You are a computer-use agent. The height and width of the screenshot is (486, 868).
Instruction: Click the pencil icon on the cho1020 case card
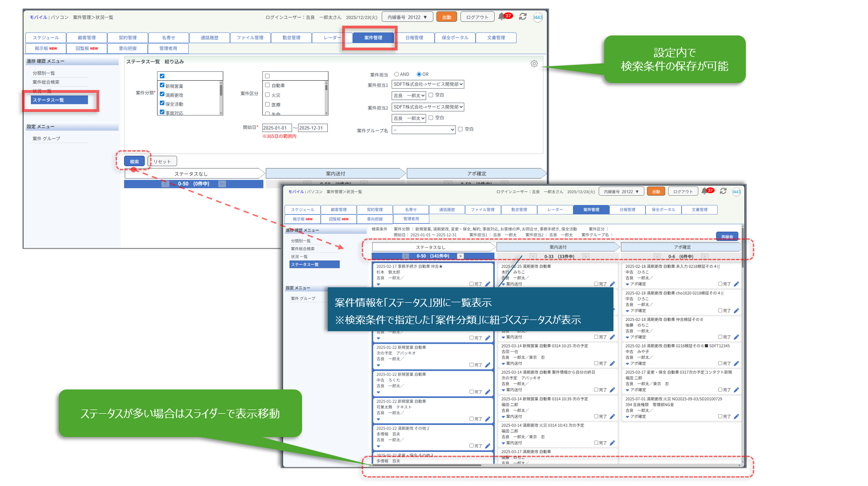736,311
